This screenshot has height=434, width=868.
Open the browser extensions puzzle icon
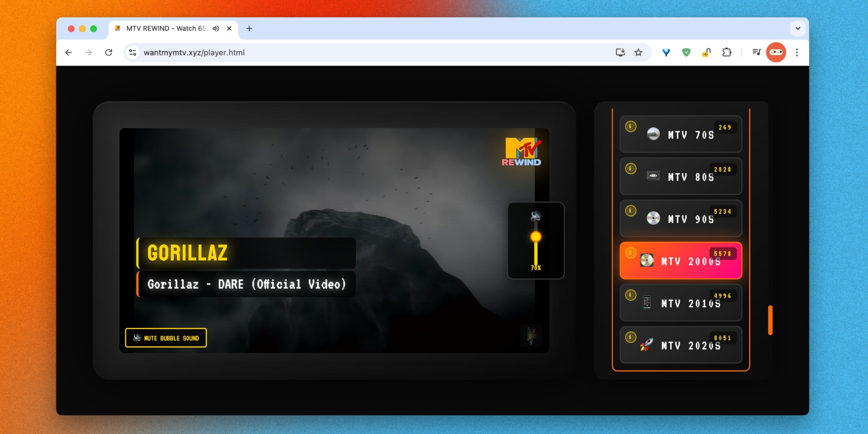(726, 52)
